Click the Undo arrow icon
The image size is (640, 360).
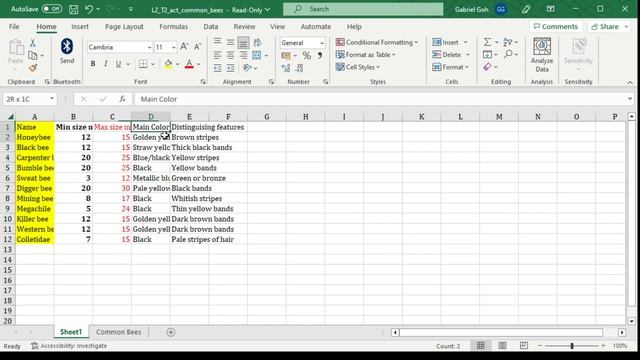pos(89,9)
